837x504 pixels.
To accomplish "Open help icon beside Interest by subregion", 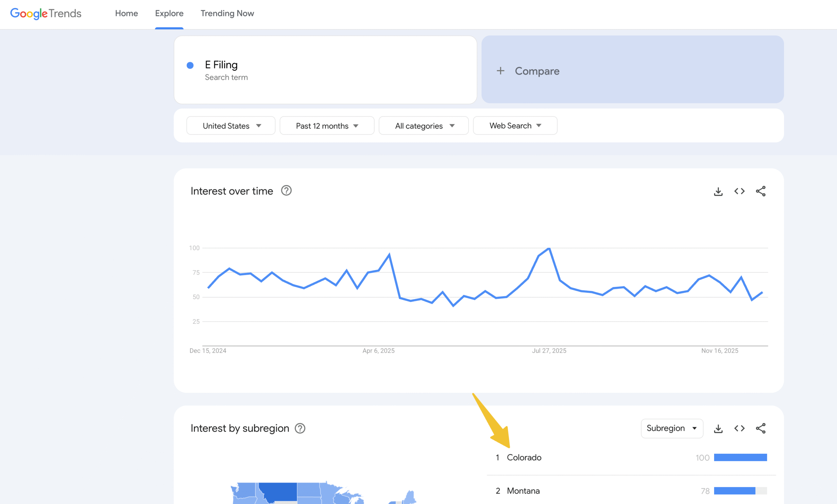I will click(299, 428).
